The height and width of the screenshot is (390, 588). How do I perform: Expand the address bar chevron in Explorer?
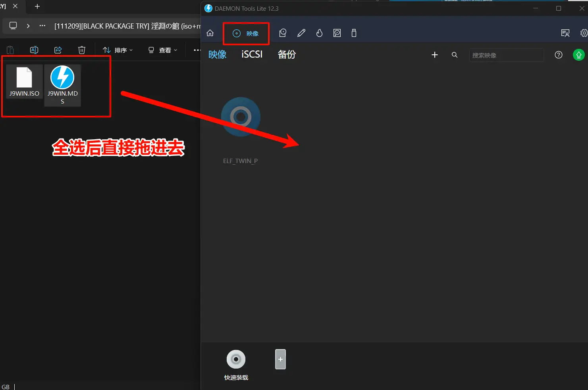pos(28,26)
